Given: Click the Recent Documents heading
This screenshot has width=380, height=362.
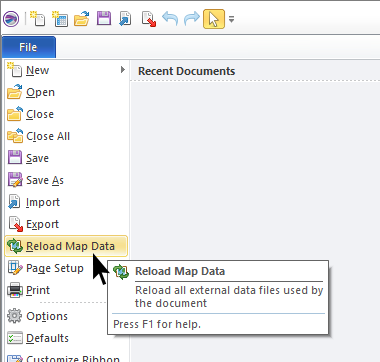Looking at the screenshot, I should pyautogui.click(x=187, y=71).
